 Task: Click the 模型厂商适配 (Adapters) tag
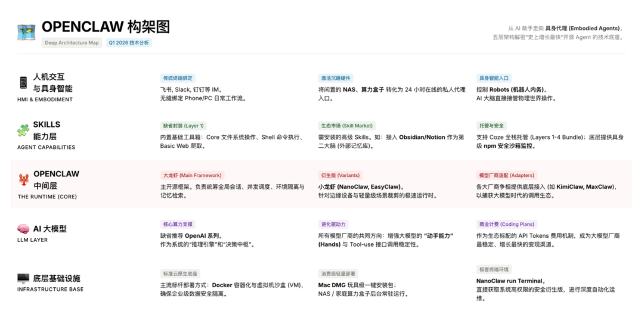[x=507, y=175]
